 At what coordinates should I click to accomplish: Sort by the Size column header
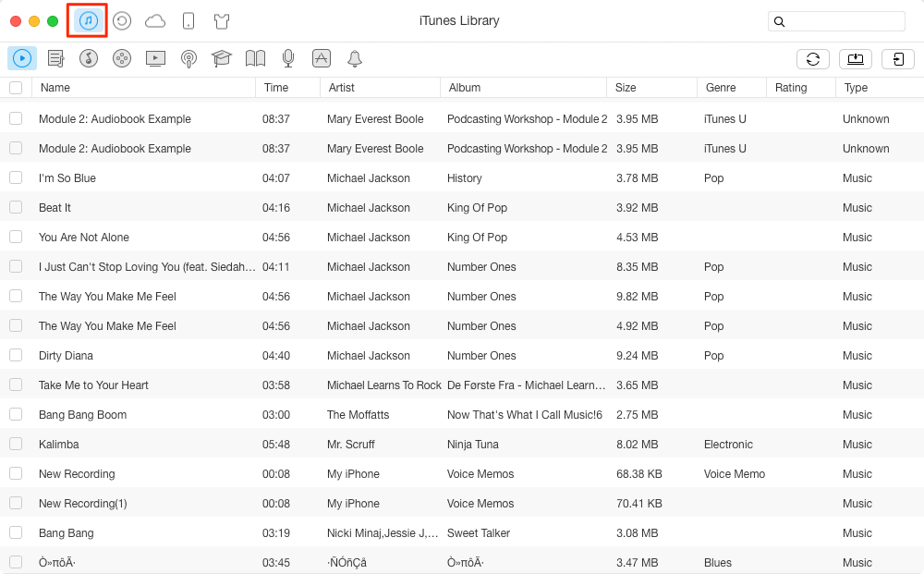tap(651, 88)
